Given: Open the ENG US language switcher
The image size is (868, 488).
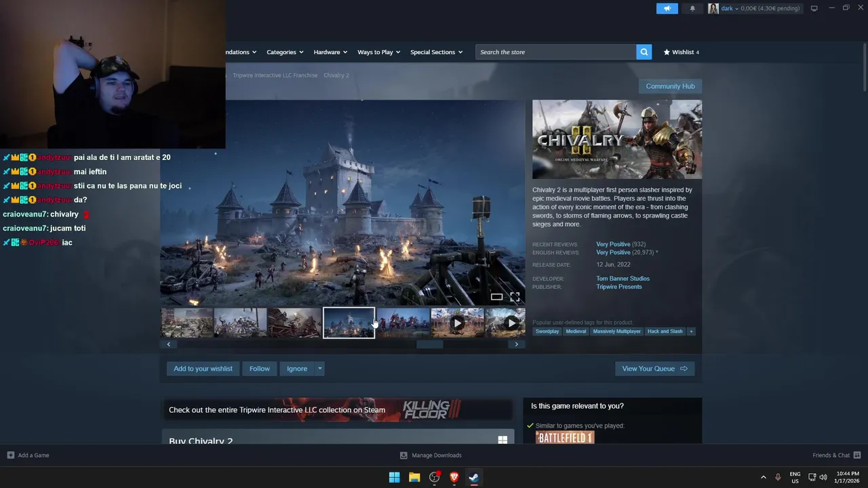Looking at the screenshot, I should [795, 477].
